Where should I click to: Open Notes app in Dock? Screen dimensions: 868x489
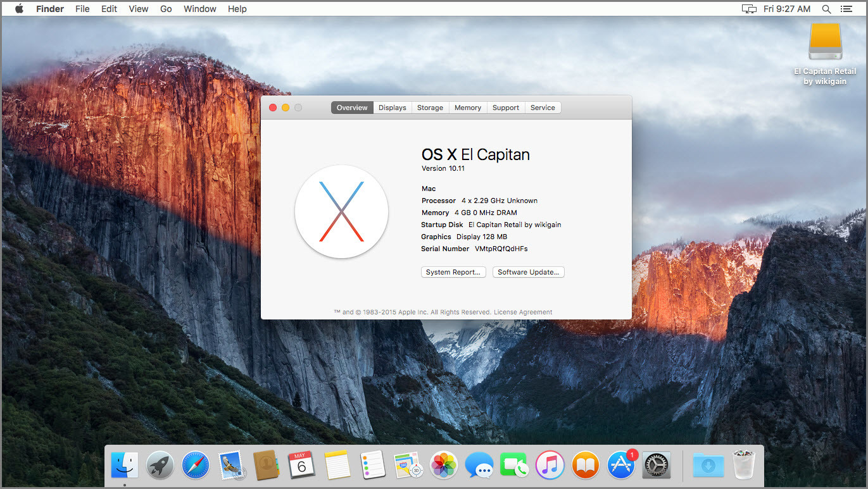click(x=337, y=466)
